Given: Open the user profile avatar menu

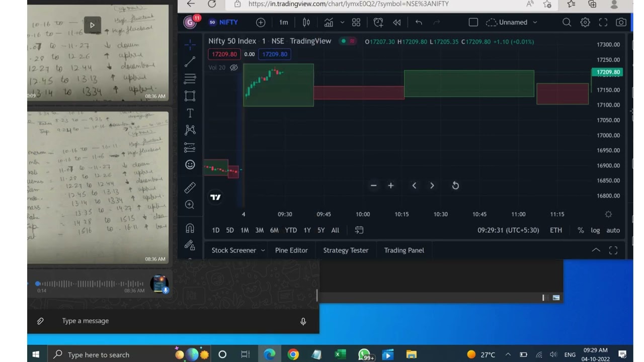Looking at the screenshot, I should [191, 22].
